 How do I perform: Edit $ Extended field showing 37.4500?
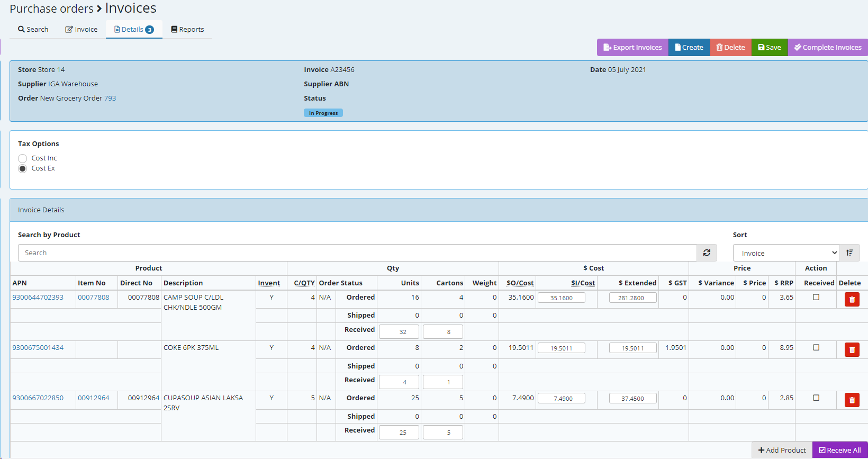click(633, 398)
